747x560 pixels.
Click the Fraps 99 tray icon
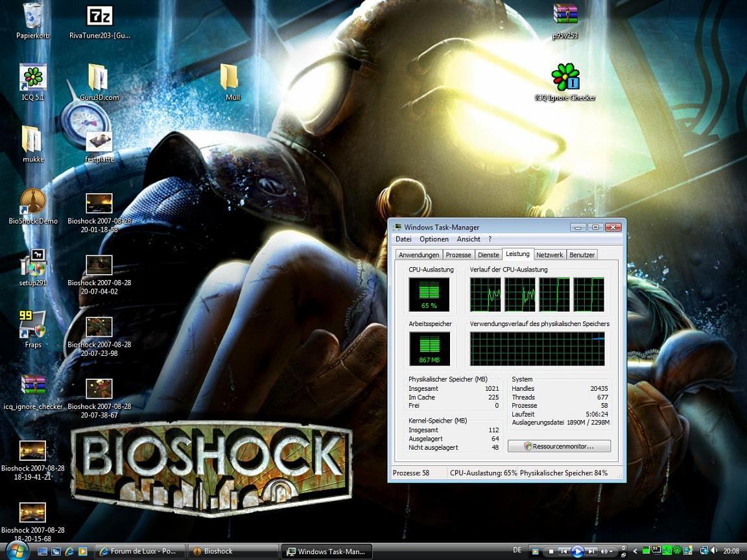coord(656,550)
